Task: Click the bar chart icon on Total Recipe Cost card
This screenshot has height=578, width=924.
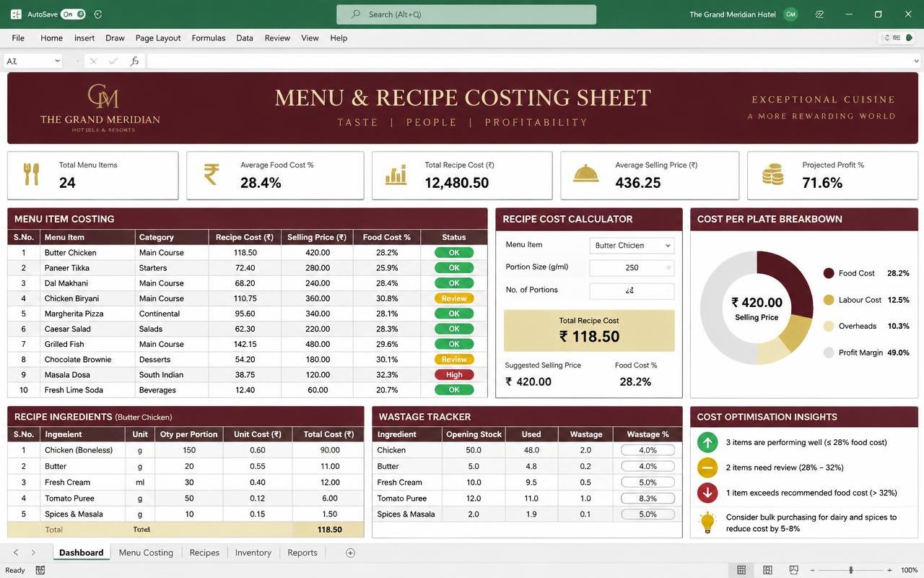Action: click(396, 175)
